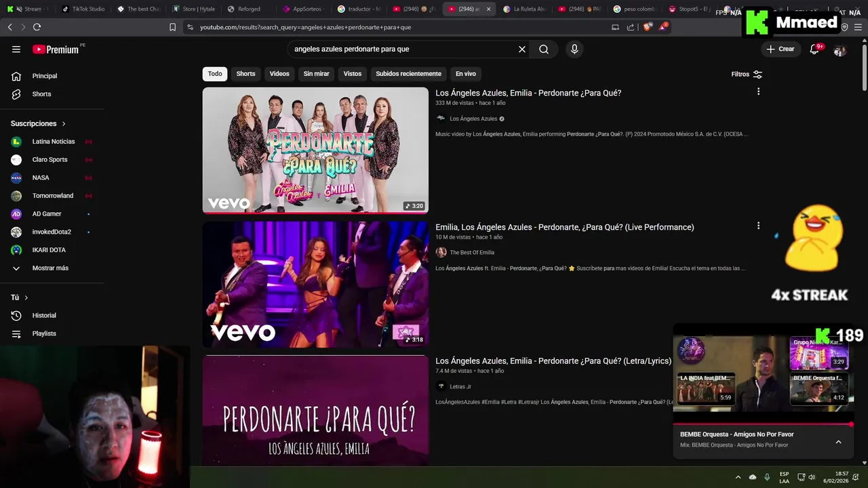Select the Shorts filter chip
The width and height of the screenshot is (868, 488).
(x=245, y=74)
